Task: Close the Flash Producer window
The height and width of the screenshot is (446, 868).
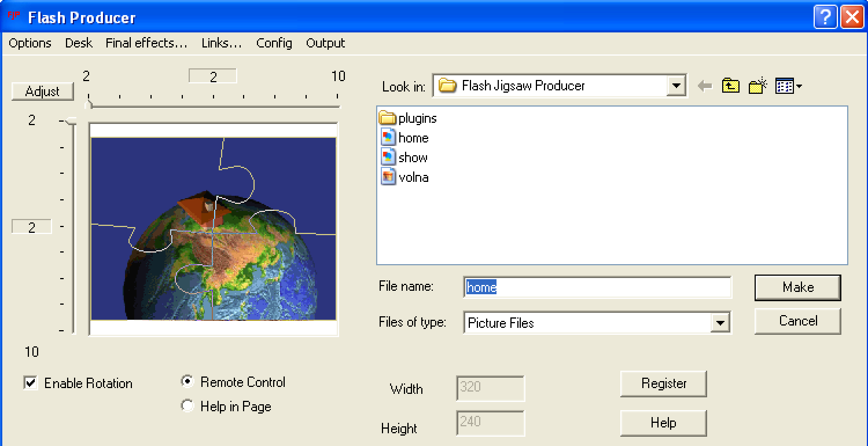Action: (x=852, y=17)
